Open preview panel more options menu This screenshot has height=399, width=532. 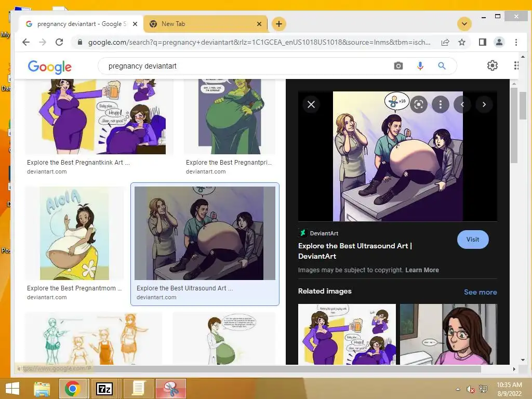(441, 104)
